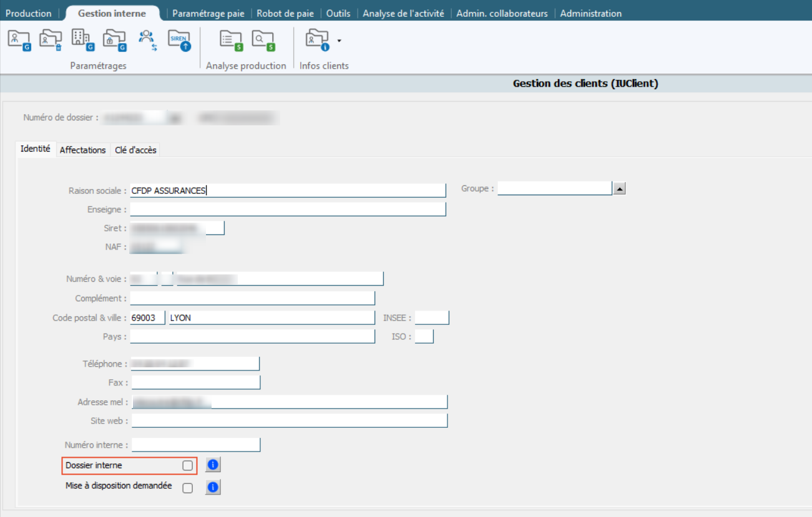The width and height of the screenshot is (812, 517).
Task: Show info for Mise à disposition demandée
Action: 213,487
